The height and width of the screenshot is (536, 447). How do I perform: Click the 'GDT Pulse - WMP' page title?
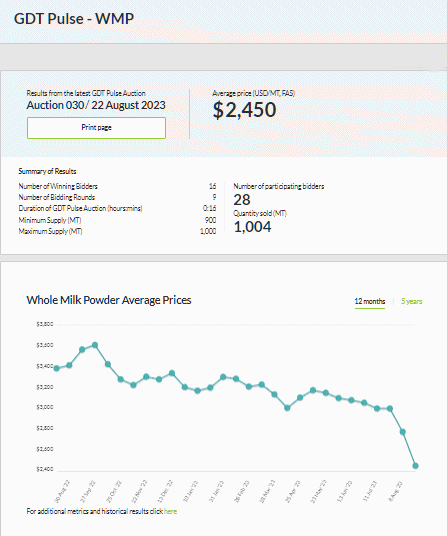pos(74,18)
